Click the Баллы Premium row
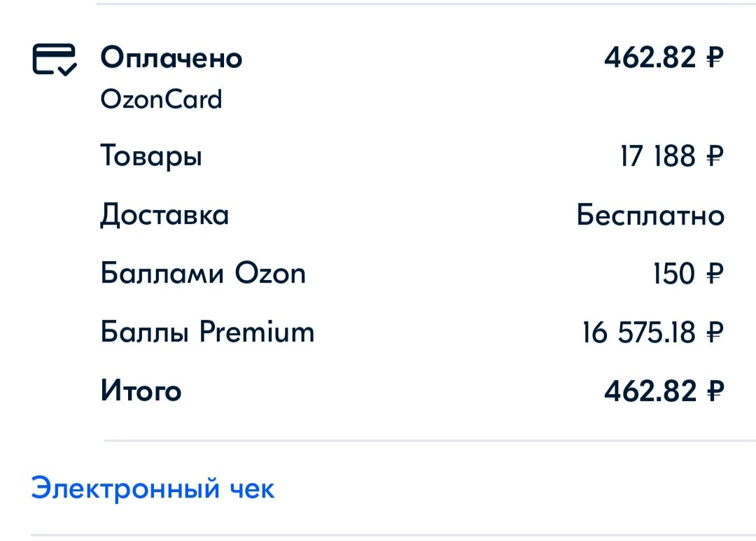 click(208, 332)
